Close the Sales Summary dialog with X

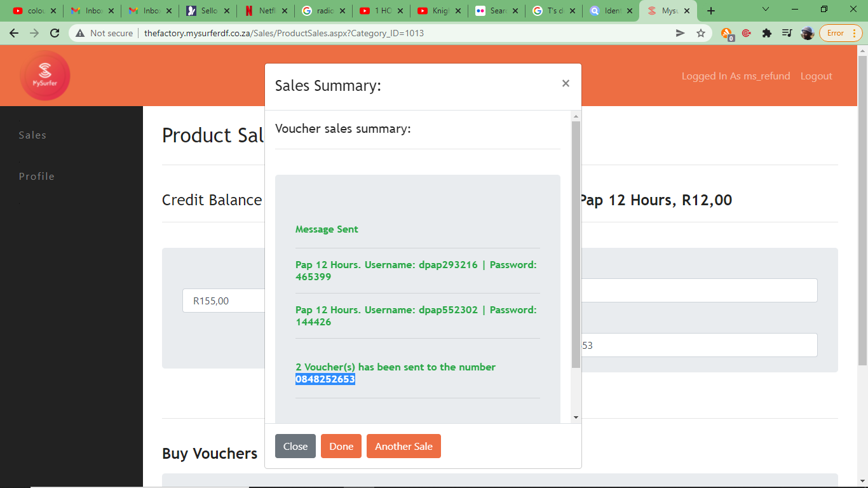[566, 83]
